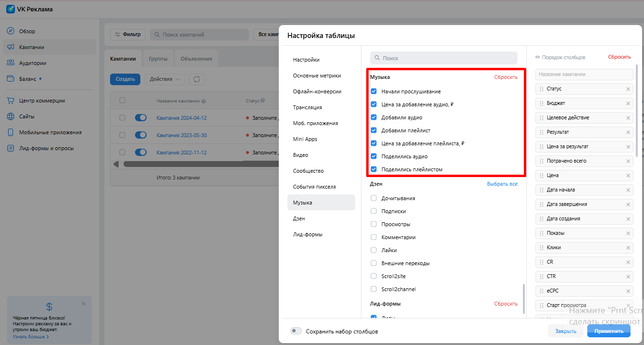Screen dimensions: 644x345
Task: Click the refresh icon beside Действия
Action: pyautogui.click(x=197, y=79)
